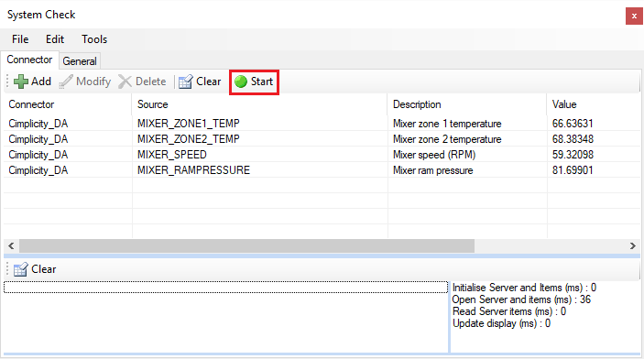Open the Edit menu

pos(55,39)
